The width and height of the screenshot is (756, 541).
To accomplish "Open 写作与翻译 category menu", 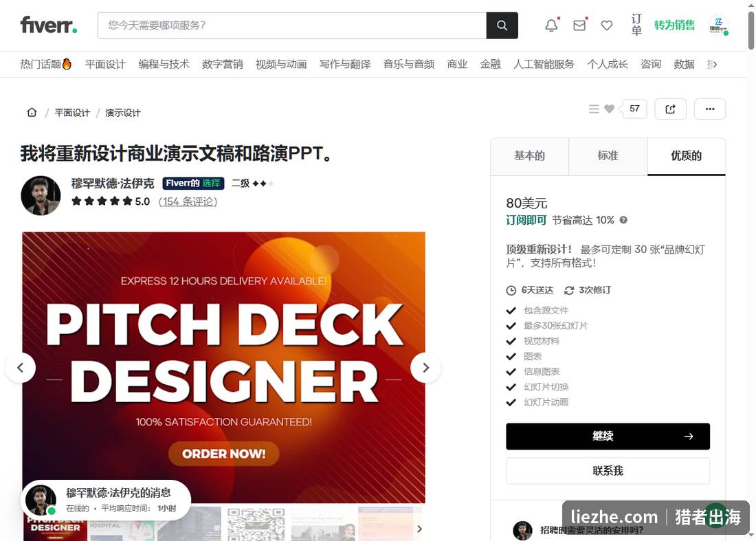I will coord(345,64).
